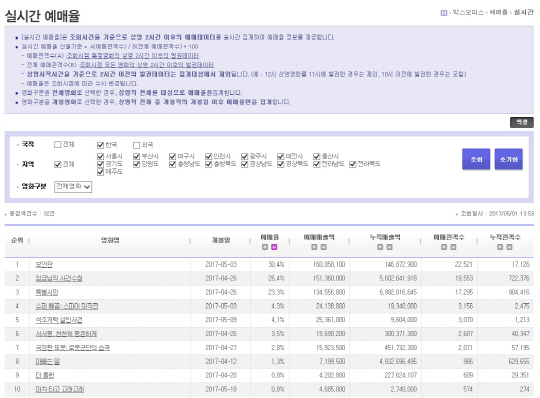Uncheck the 대전시 region checkbox
The height and width of the screenshot is (398, 540).
pos(280,157)
